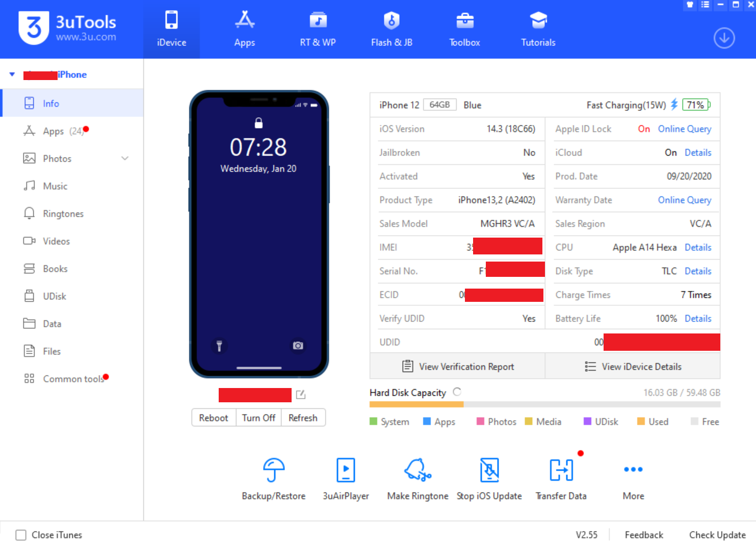Click the edit device name icon
The width and height of the screenshot is (756, 542).
click(x=301, y=395)
